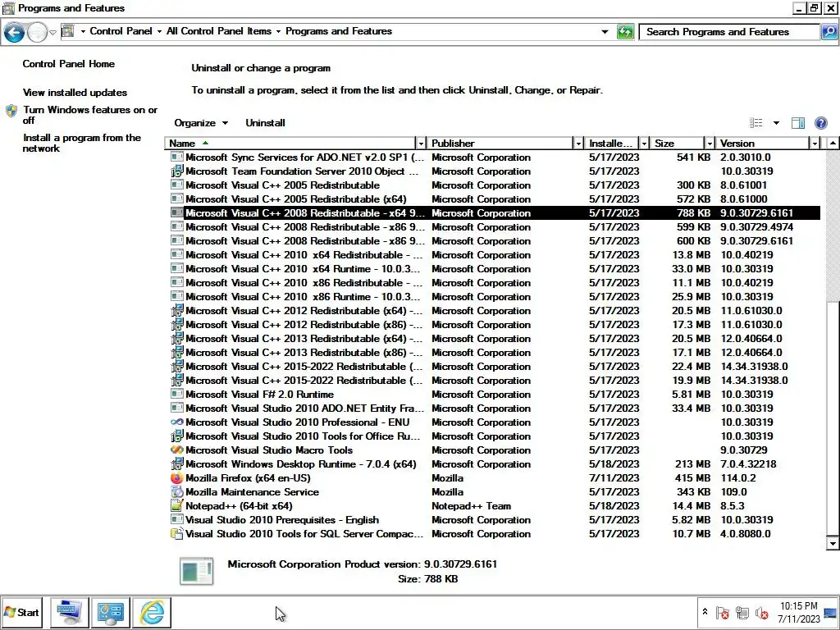This screenshot has height=630, width=840.
Task: Click the scroll down arrow of list
Action: tap(833, 544)
